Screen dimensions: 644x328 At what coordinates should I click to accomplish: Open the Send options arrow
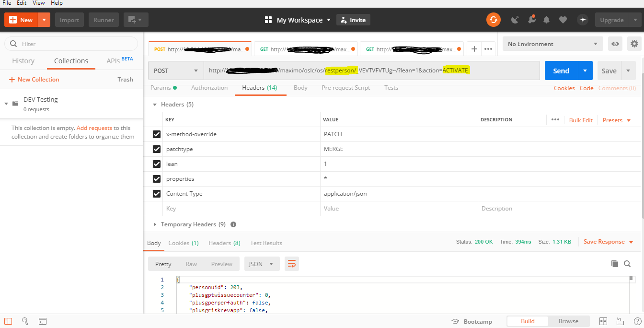(x=585, y=70)
